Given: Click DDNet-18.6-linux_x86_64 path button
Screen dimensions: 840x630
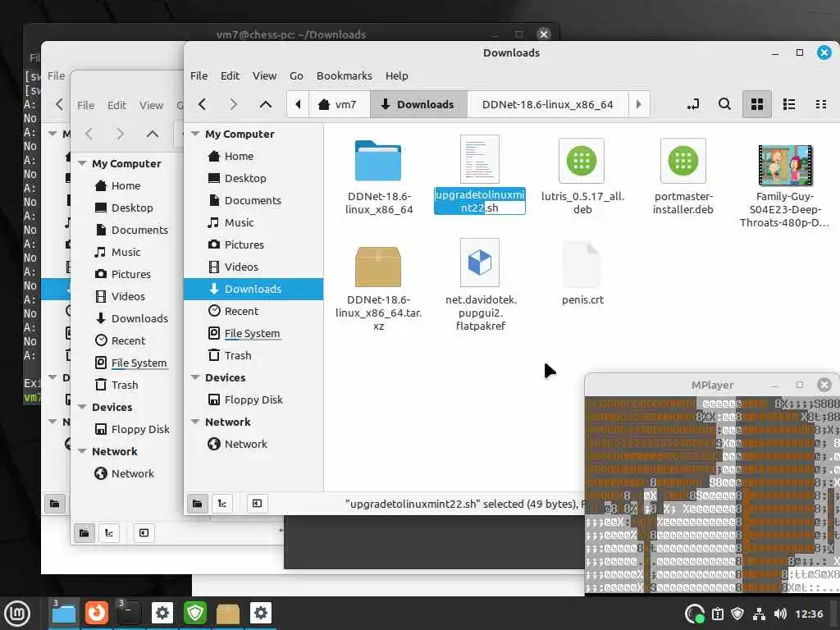Looking at the screenshot, I should pyautogui.click(x=547, y=104).
